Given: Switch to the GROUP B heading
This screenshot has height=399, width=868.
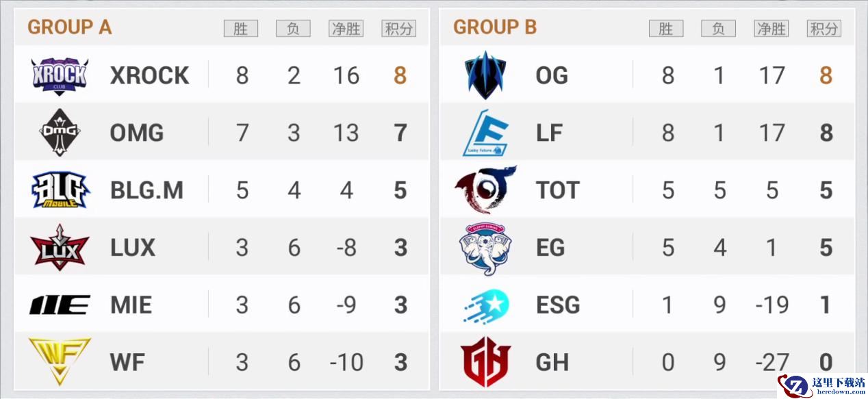Looking at the screenshot, I should (x=495, y=27).
